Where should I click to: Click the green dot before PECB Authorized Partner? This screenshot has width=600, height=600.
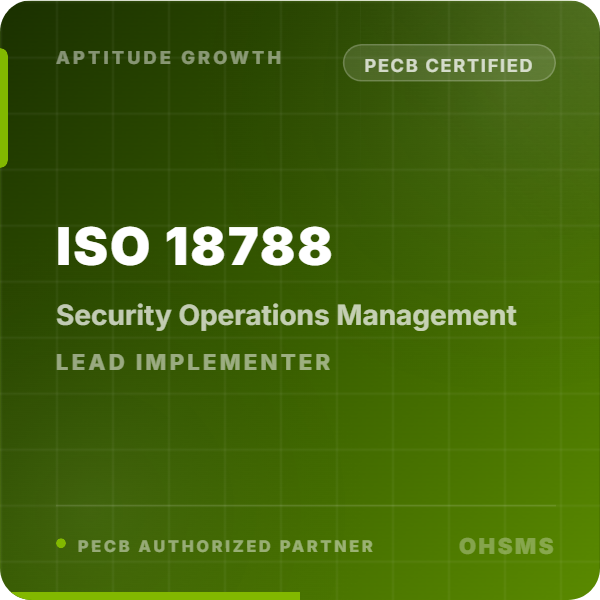[x=61, y=544]
